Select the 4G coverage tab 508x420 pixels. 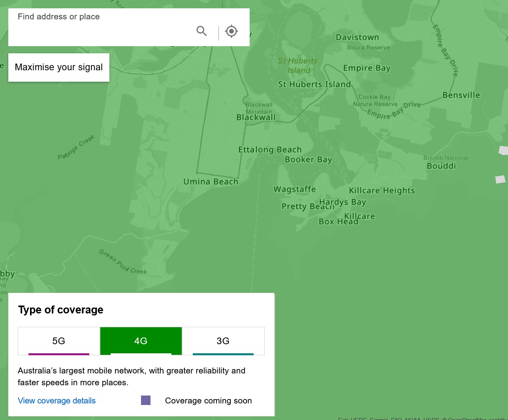[141, 341]
